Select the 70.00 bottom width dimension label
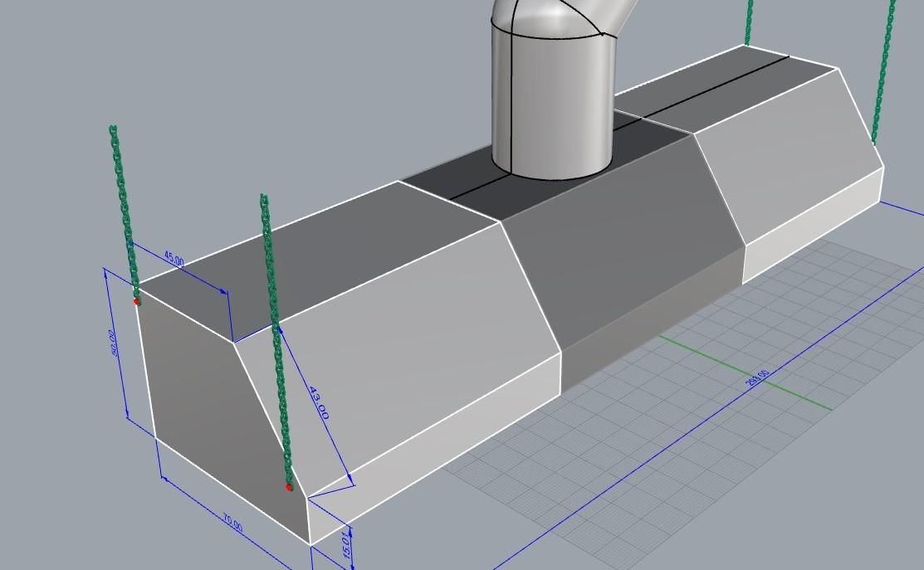This screenshot has height=570, width=924. point(232,523)
